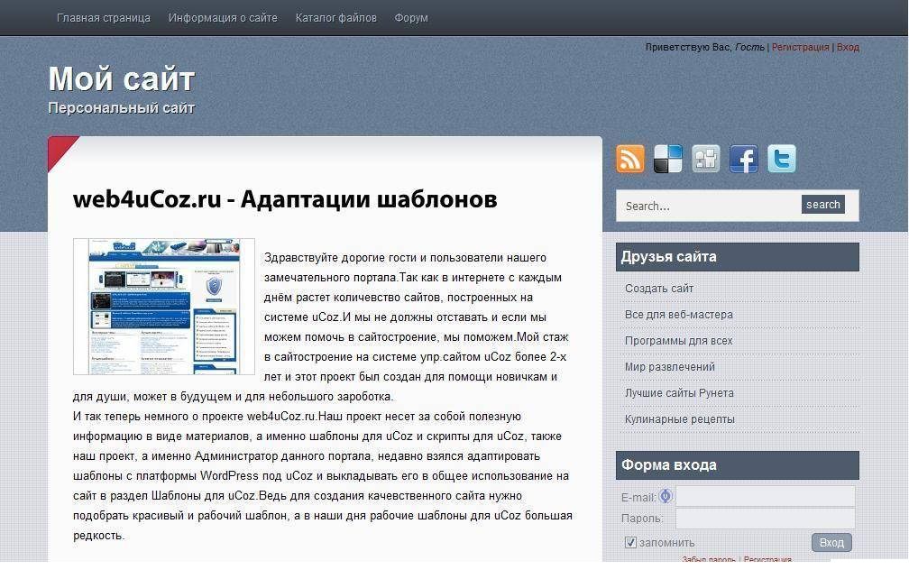Viewport: 909px width, 588px height.
Task: Open the Все для веб-мастера link
Action: 679,315
